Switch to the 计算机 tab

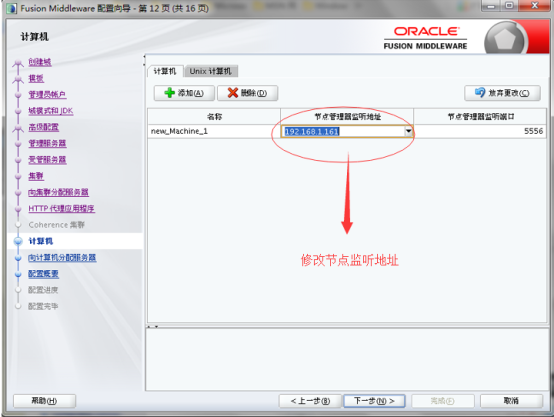(165, 71)
